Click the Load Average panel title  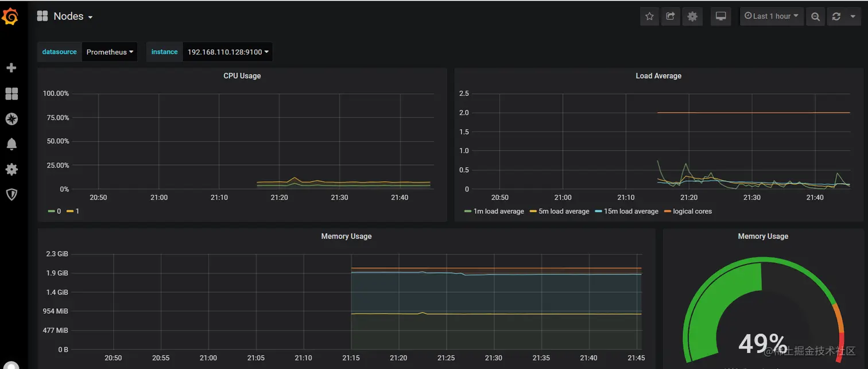coord(658,76)
